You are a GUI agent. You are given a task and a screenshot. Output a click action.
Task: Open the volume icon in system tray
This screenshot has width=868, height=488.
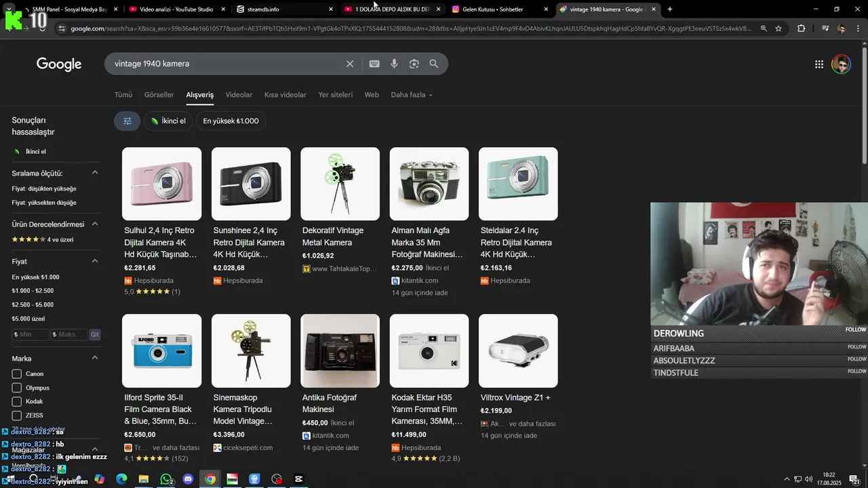808,479
